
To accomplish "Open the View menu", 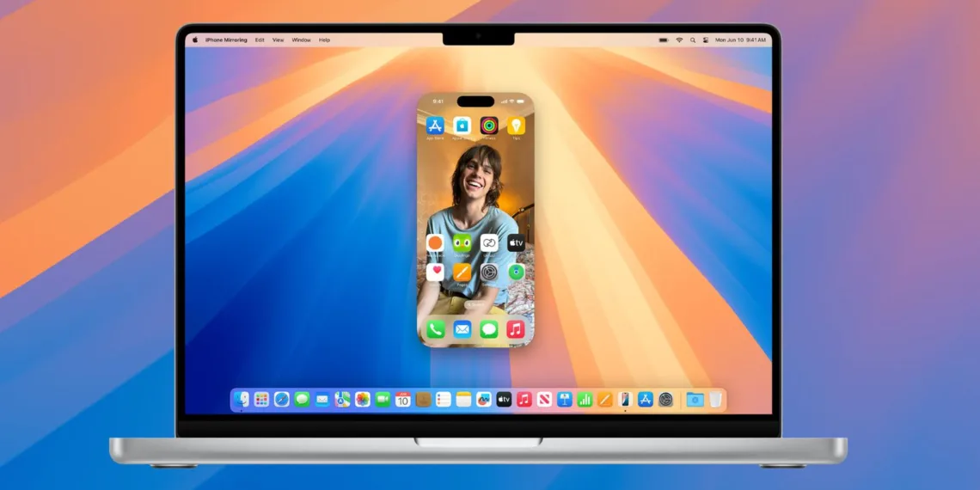I will [279, 40].
